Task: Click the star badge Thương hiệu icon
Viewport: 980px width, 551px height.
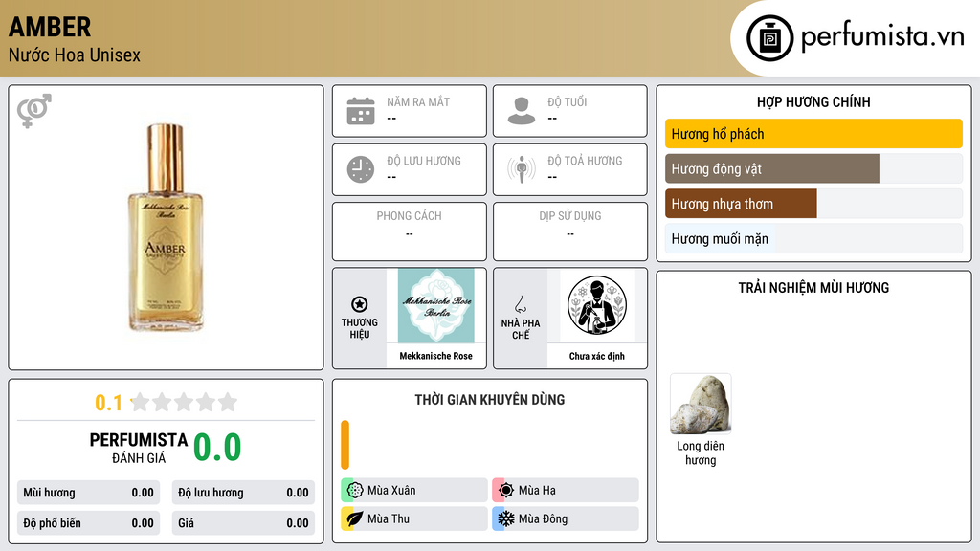Action: [360, 304]
